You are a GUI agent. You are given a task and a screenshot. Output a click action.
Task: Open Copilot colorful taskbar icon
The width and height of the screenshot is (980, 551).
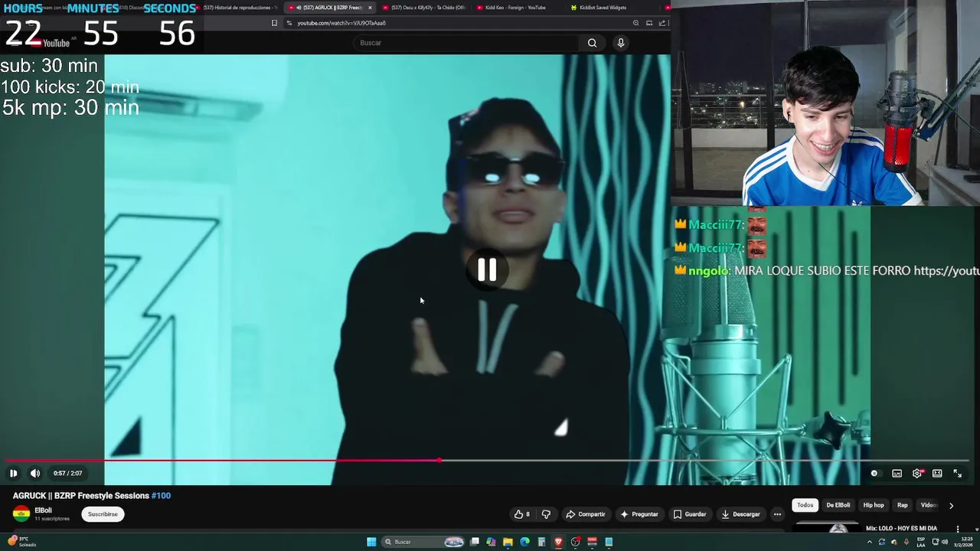click(491, 542)
